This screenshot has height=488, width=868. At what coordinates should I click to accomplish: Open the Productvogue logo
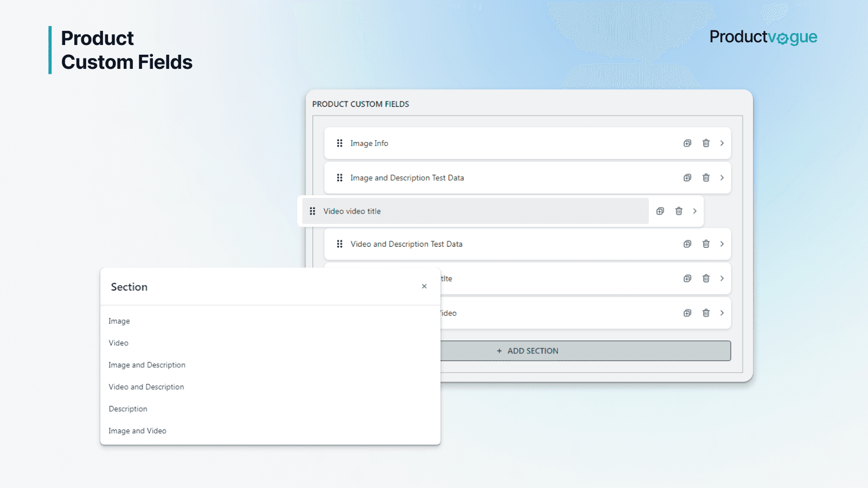pos(763,37)
